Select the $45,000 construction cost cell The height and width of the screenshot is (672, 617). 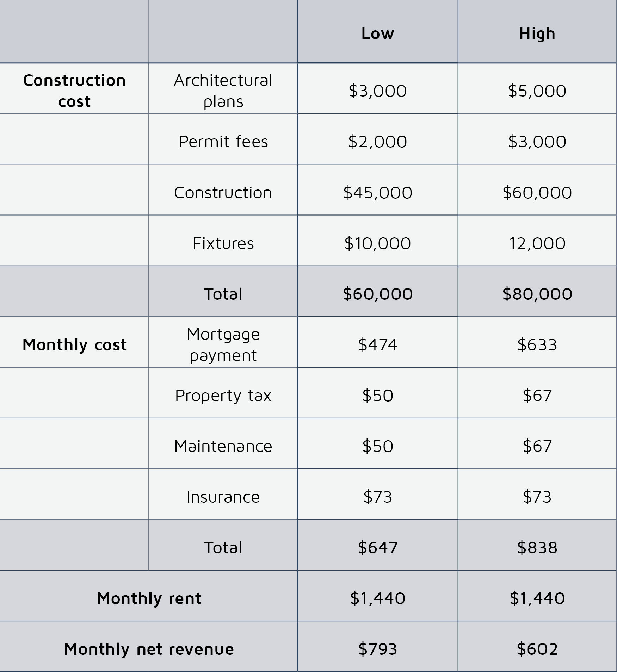coord(377,193)
